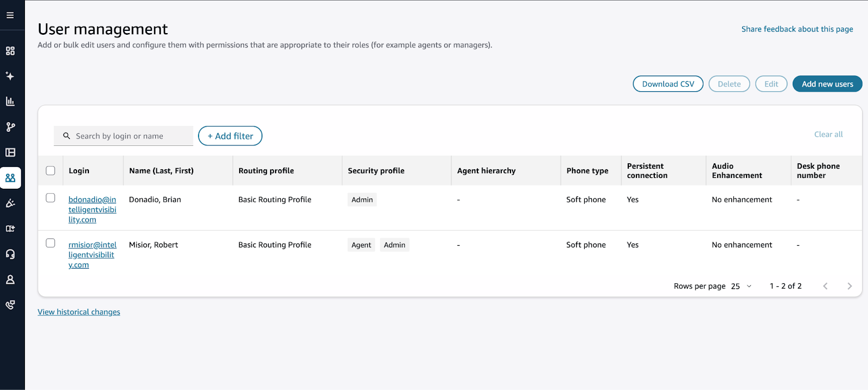Click the Security profile column header
Image resolution: width=868 pixels, height=390 pixels.
point(376,171)
